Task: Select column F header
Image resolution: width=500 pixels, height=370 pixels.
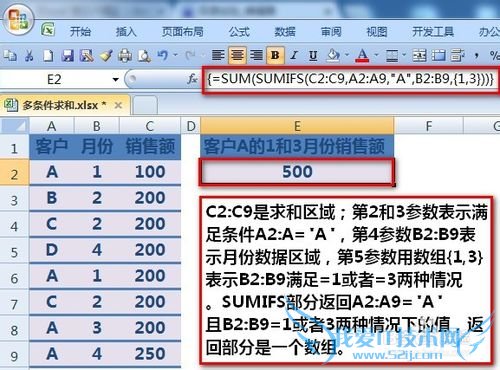Action: point(429,126)
